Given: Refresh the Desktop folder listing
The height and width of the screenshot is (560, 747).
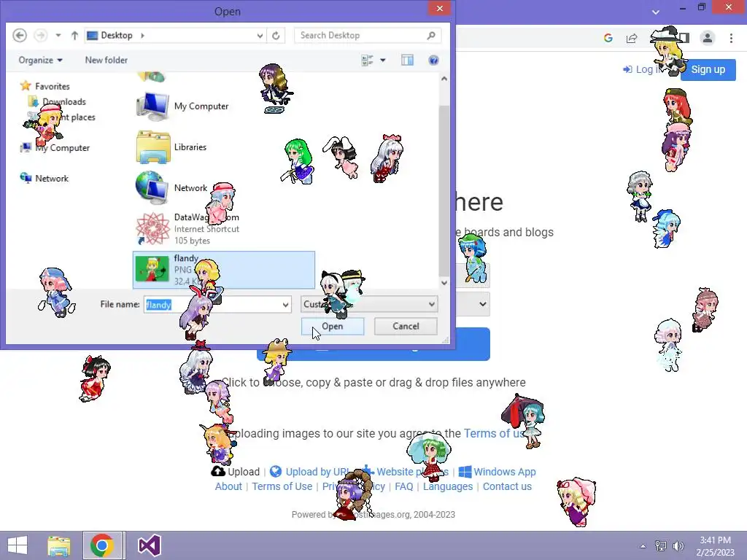Looking at the screenshot, I should 276,35.
